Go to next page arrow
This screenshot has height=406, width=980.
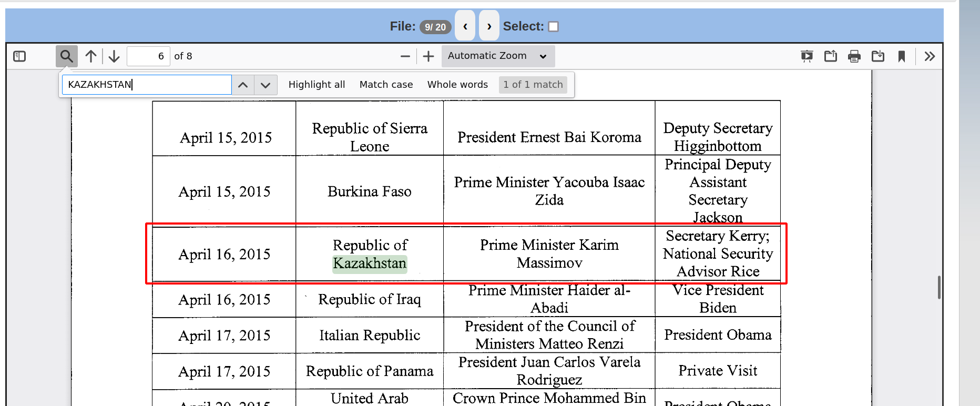pyautogui.click(x=114, y=56)
